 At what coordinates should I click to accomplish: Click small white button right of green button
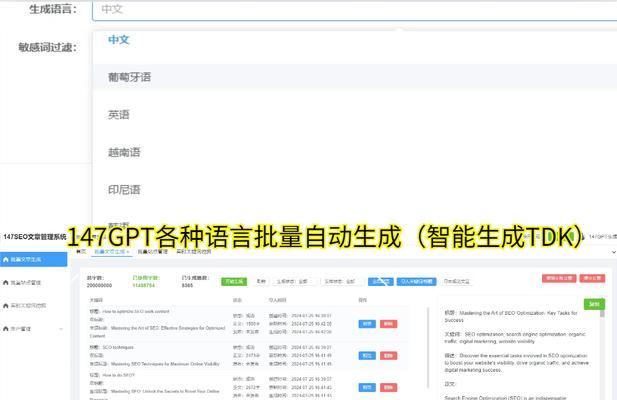point(261,282)
